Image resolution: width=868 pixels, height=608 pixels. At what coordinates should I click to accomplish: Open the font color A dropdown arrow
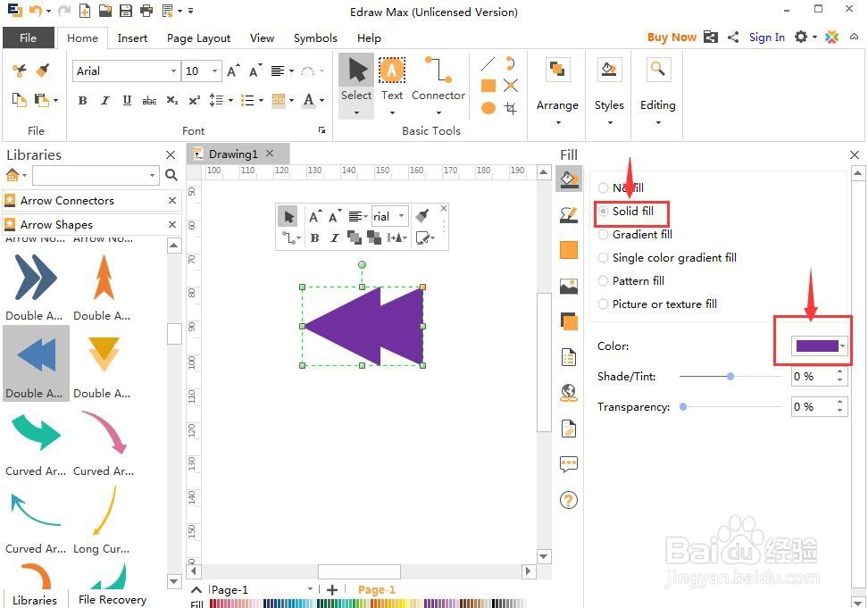[x=321, y=100]
